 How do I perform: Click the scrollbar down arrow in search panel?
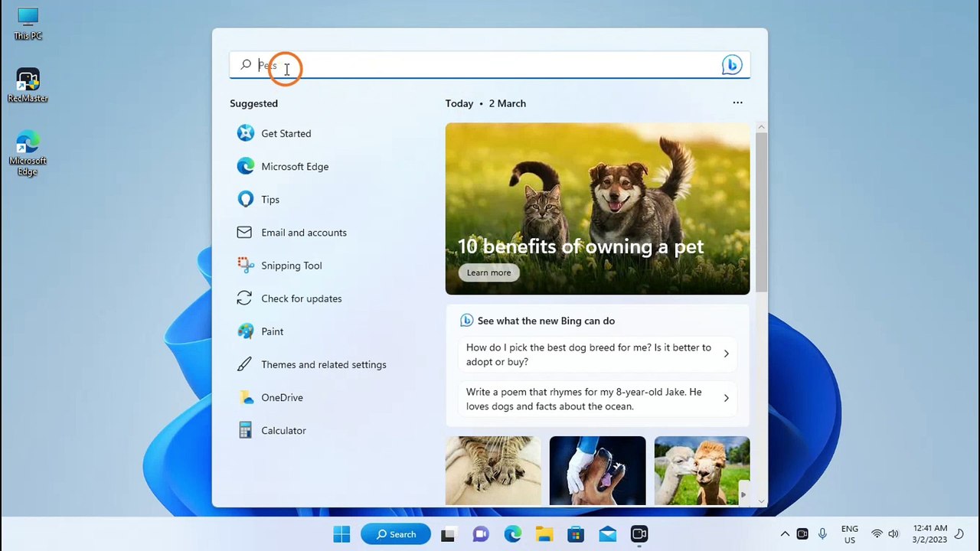[x=761, y=501]
